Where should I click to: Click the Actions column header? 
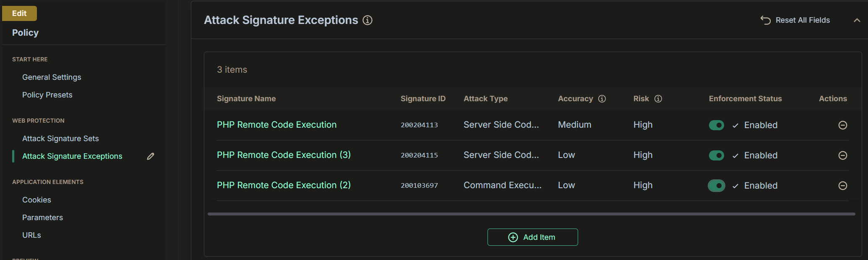point(833,99)
